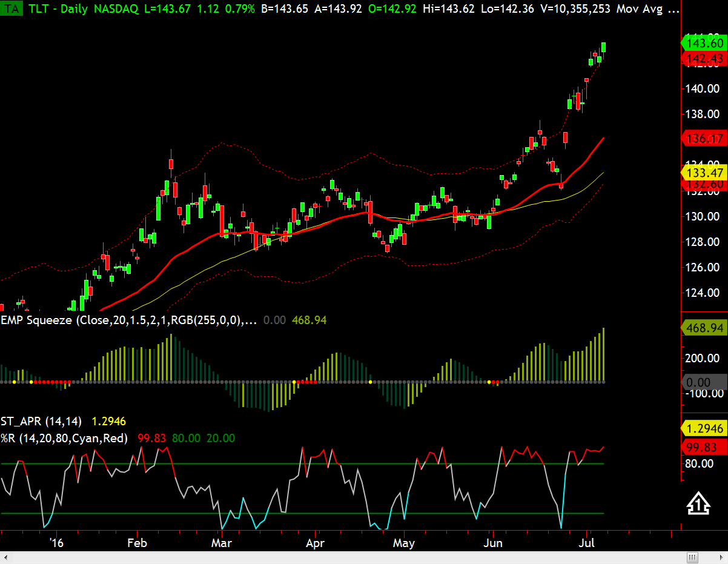Click the green TA icon in the chart header

13,8
